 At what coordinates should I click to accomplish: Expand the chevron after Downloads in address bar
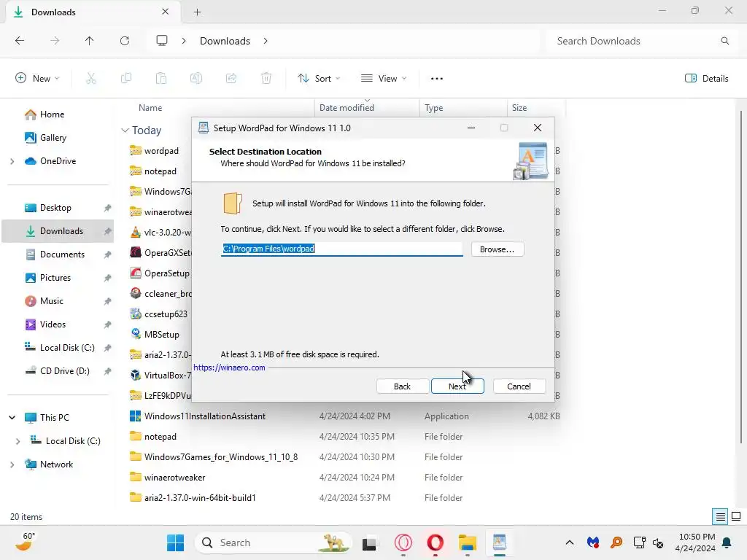pyautogui.click(x=266, y=41)
